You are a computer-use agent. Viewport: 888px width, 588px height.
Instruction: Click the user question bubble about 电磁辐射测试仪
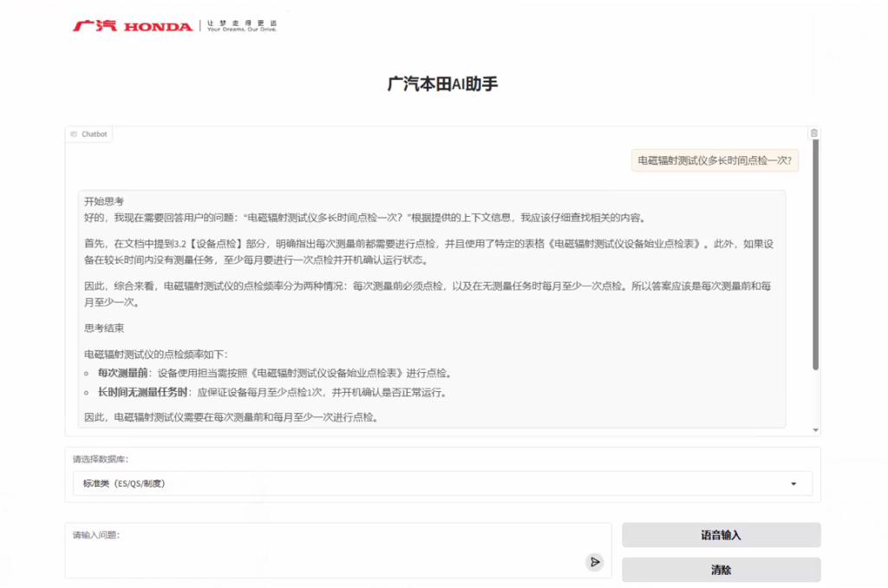pyautogui.click(x=715, y=160)
